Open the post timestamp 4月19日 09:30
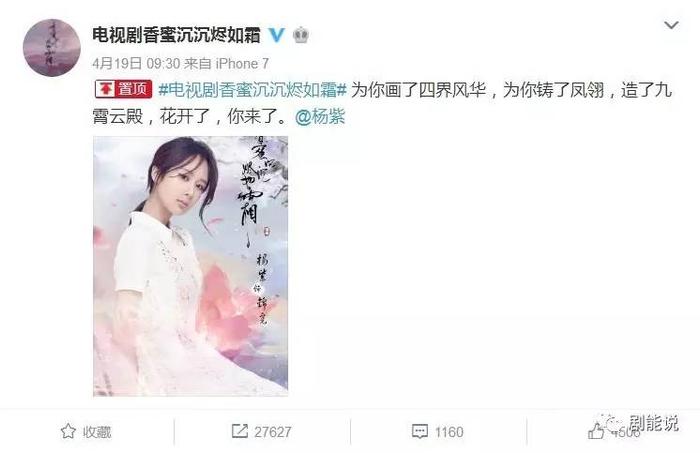The width and height of the screenshot is (700, 453). point(136,63)
